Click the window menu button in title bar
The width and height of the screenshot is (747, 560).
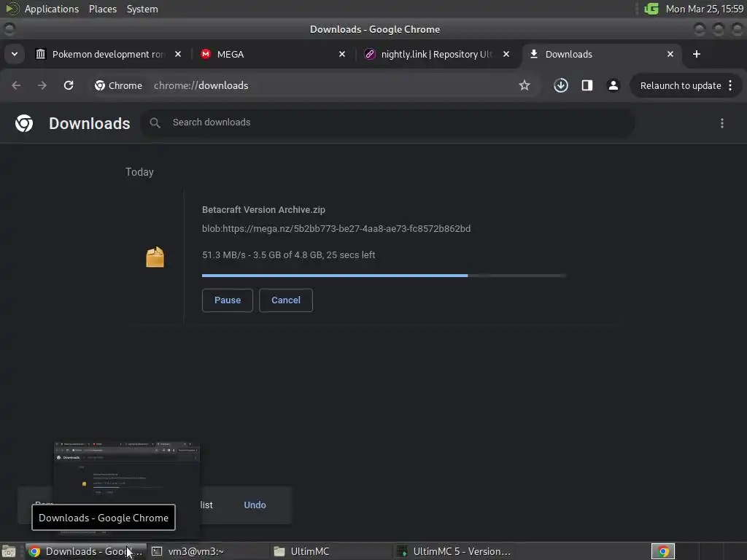pos(9,29)
